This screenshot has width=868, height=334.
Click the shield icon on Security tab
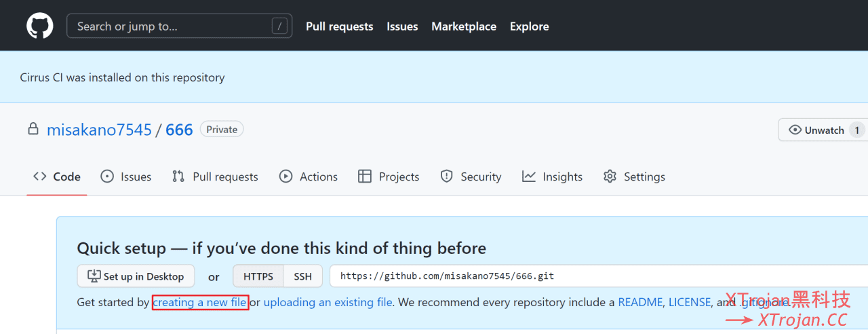446,177
